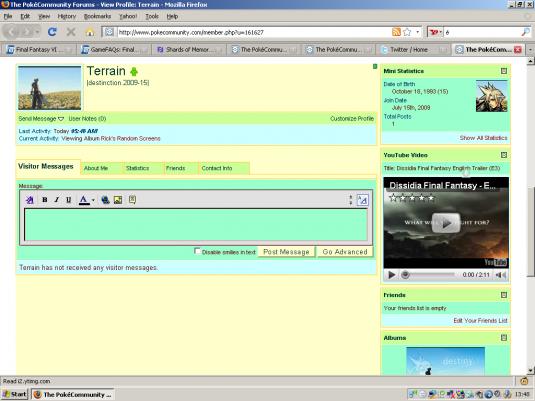Open the Help menu

172,16
